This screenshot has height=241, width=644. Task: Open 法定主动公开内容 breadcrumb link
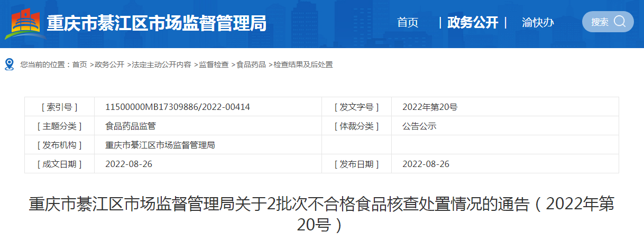point(161,64)
